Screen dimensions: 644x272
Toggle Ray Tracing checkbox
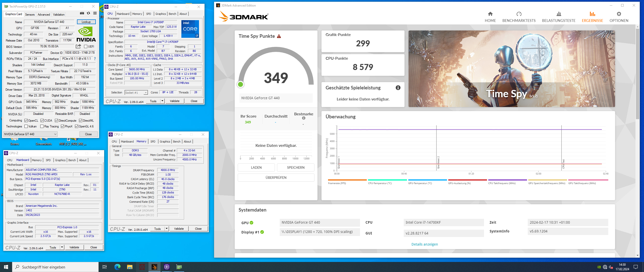click(x=42, y=126)
